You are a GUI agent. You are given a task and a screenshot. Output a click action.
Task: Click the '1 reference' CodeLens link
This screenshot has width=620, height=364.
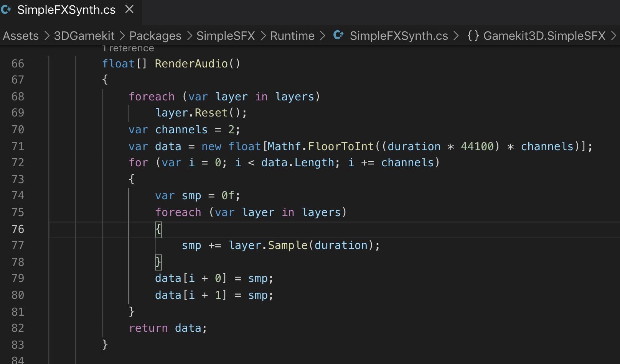tap(128, 48)
